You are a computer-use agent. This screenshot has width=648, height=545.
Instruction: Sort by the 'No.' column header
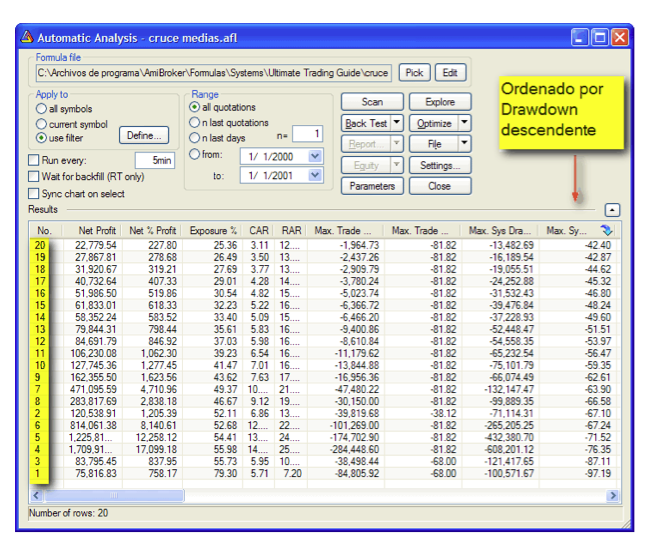46,230
